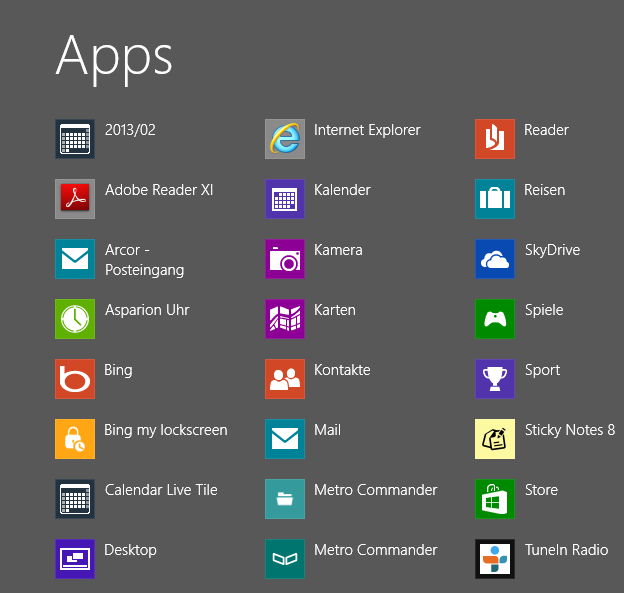This screenshot has height=593, width=624.
Task: Open the Karten maps icon
Action: click(x=285, y=319)
